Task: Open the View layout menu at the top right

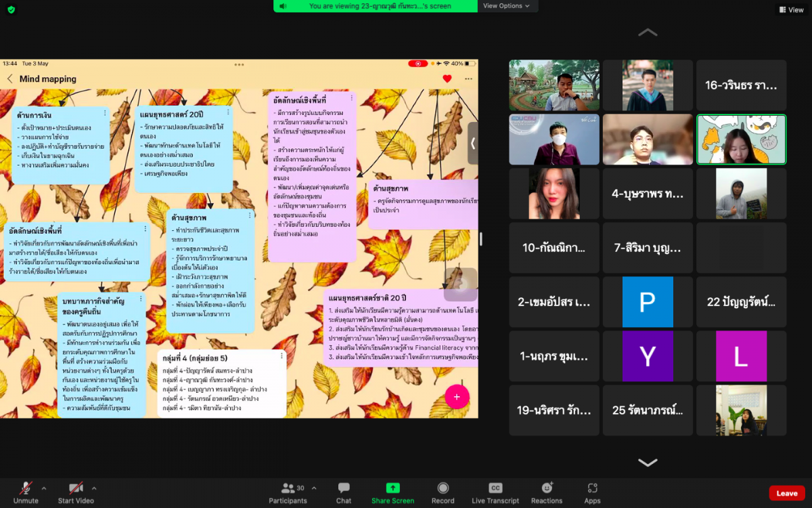Action: click(790, 9)
